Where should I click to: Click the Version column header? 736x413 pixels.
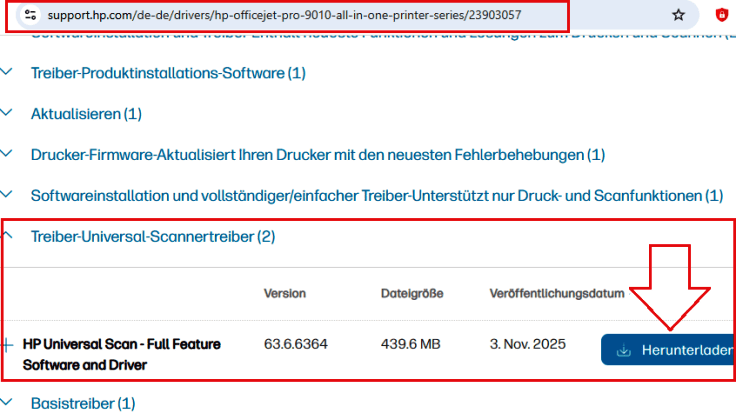tap(284, 293)
